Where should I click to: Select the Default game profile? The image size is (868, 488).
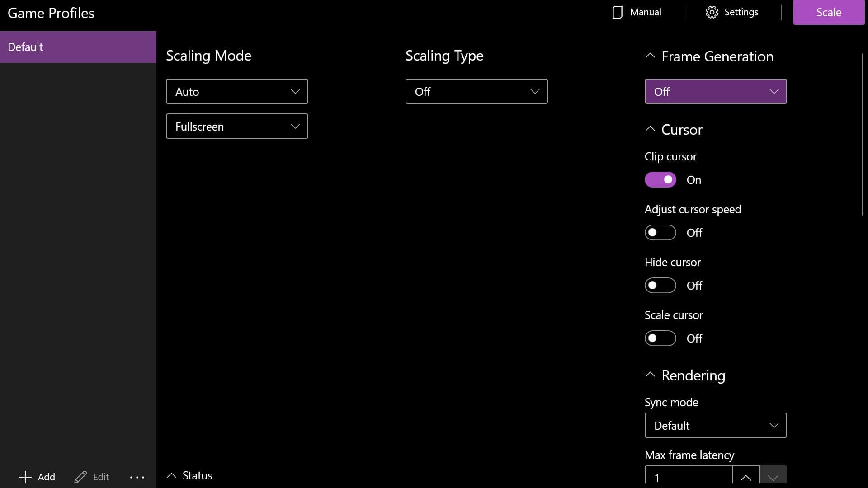pyautogui.click(x=78, y=47)
